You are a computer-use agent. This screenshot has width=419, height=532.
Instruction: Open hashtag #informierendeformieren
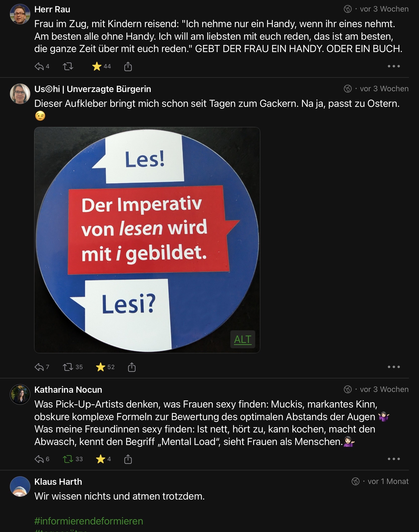click(x=89, y=521)
